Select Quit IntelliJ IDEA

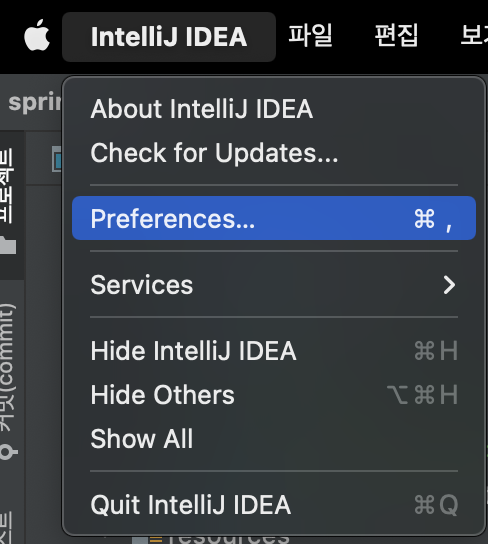pyautogui.click(x=274, y=504)
